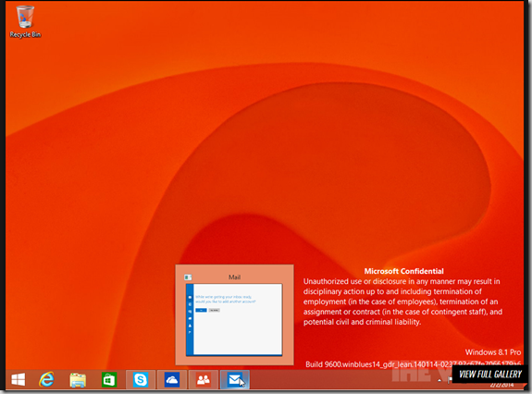
Task: Launch Internet Explorer from taskbar
Action: coord(46,379)
